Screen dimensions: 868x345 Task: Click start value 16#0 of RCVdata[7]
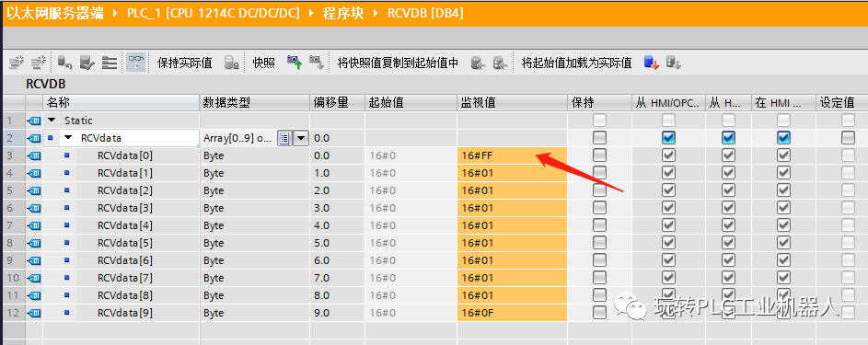[411, 278]
